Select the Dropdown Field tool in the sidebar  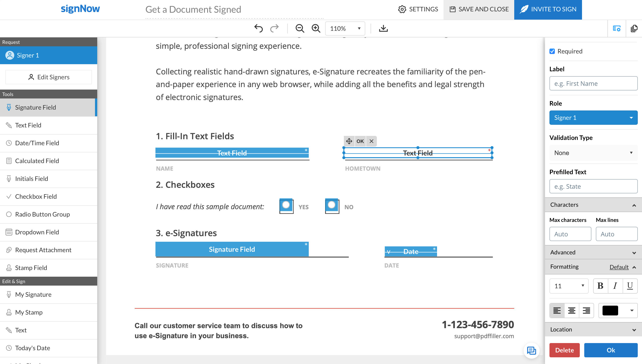[x=37, y=232]
